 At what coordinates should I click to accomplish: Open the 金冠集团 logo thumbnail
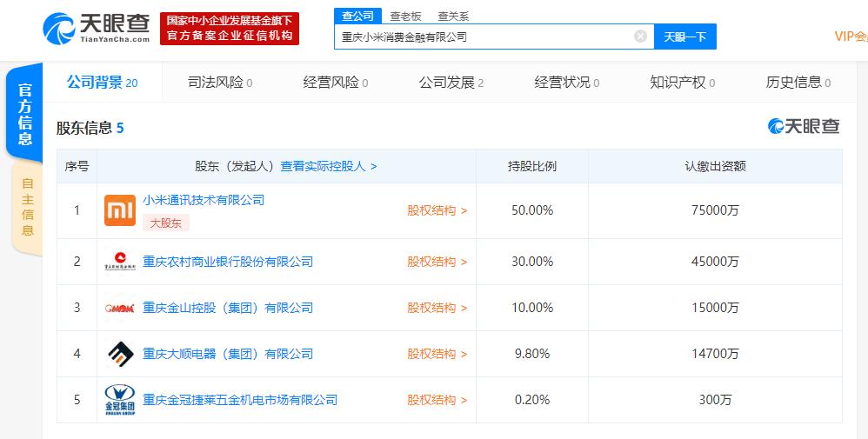tap(120, 400)
